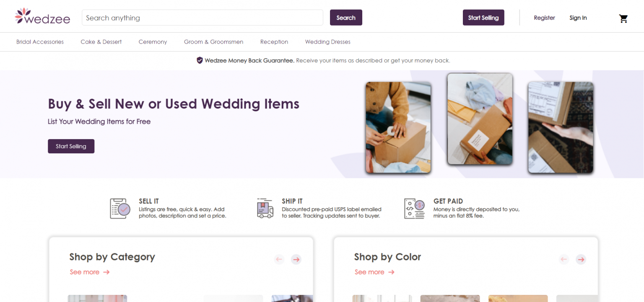Open the Register link
Screen dimensions: 644x302
[x=544, y=18]
